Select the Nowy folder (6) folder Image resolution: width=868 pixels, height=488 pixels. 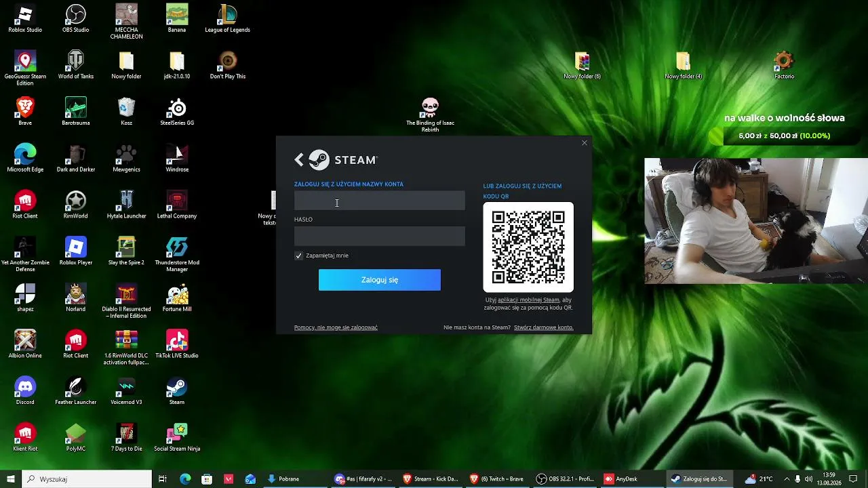coord(583,66)
